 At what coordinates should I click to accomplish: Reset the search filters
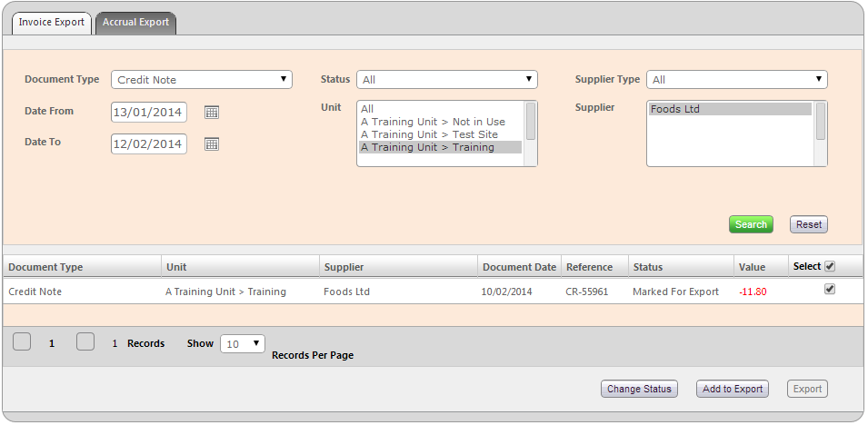coord(808,224)
